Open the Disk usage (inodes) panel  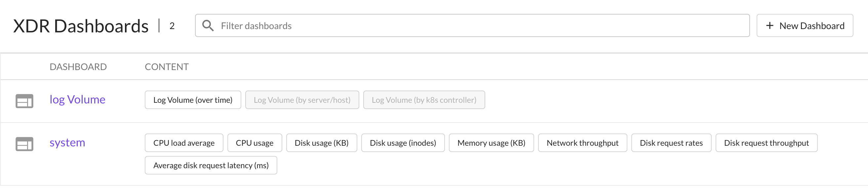403,143
